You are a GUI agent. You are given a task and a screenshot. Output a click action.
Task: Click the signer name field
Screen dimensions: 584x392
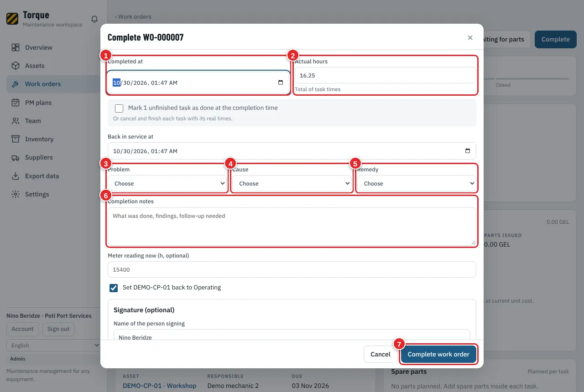(292, 335)
